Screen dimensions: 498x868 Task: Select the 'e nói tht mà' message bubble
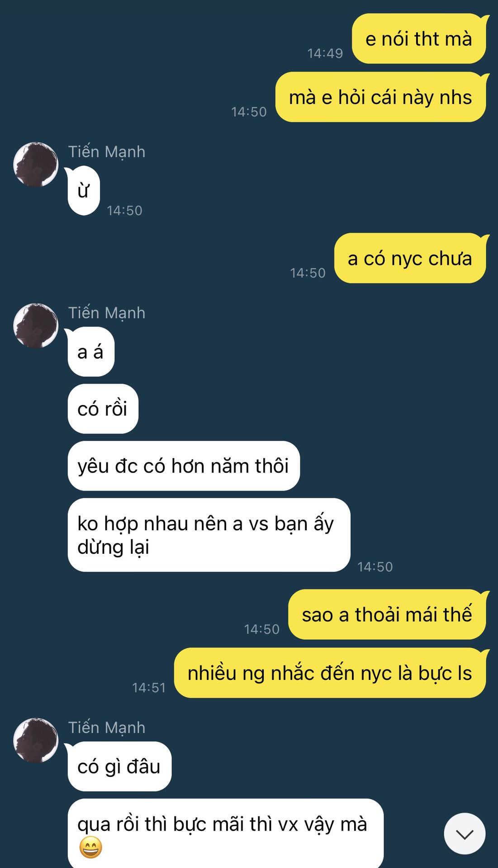tap(419, 38)
